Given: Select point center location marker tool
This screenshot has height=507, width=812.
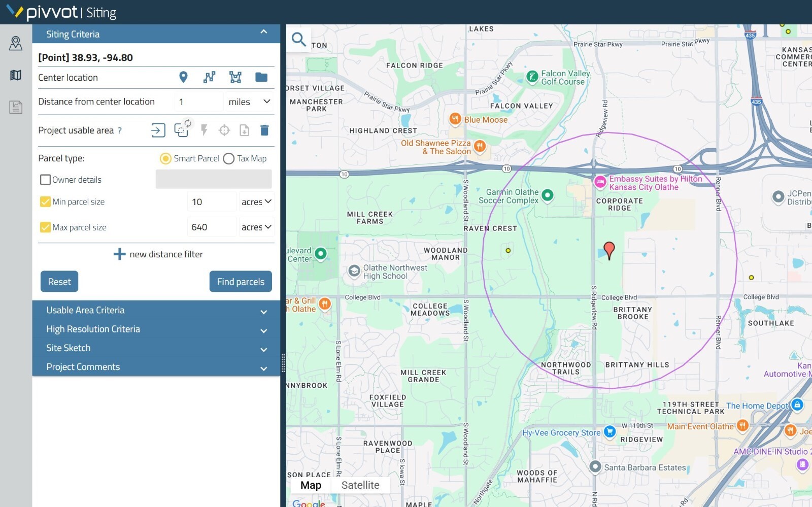Looking at the screenshot, I should click(x=184, y=77).
